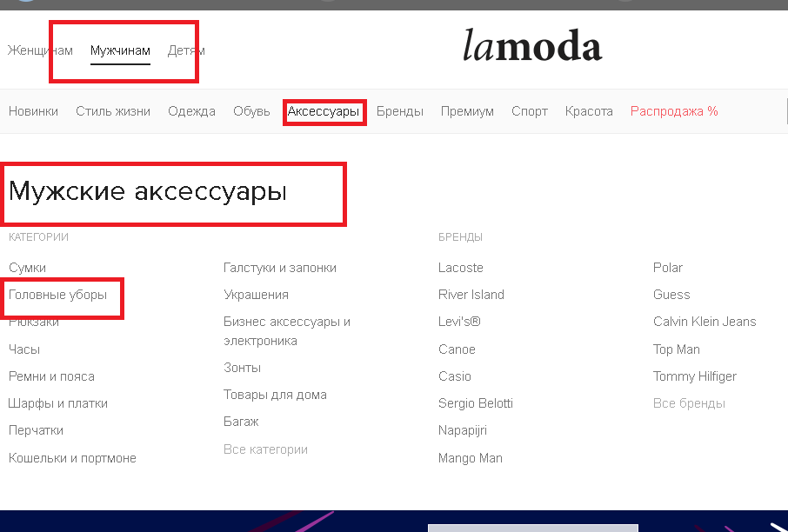Screen dimensions: 788x532
Task: Open the Галстуки и запонки category
Action: pyautogui.click(x=280, y=268)
